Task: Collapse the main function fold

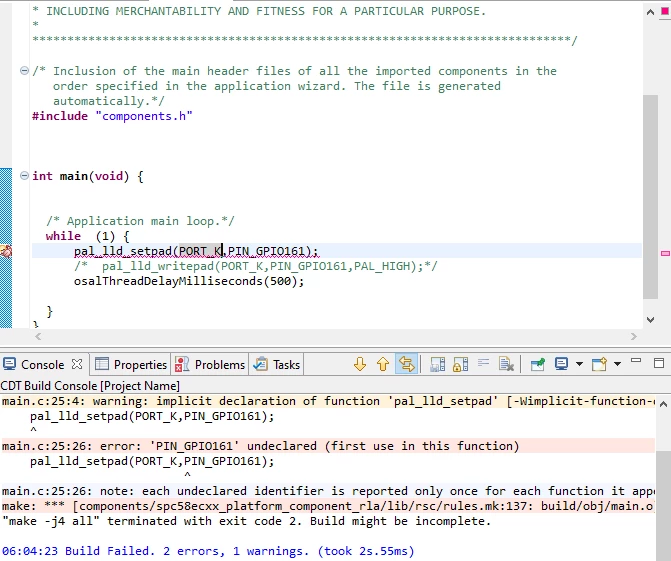Action: 24,175
